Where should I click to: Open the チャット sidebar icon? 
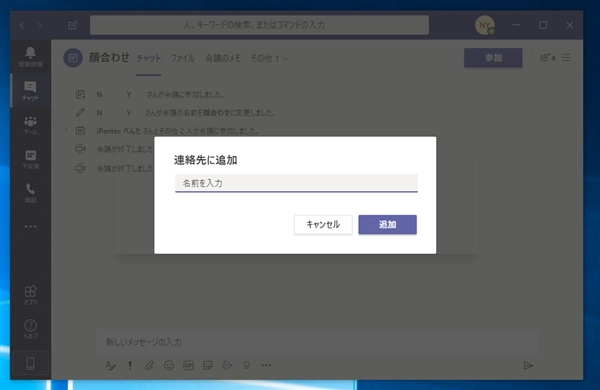coord(30,91)
